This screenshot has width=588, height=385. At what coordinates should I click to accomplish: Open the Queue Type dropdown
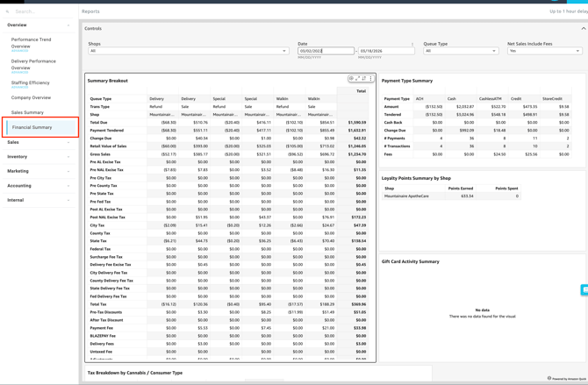(461, 51)
